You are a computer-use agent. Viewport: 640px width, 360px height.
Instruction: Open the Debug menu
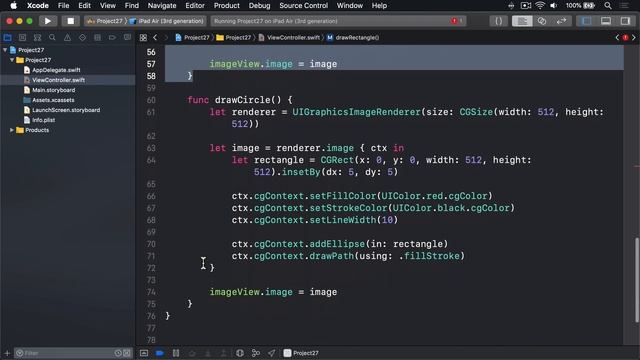coord(260,6)
